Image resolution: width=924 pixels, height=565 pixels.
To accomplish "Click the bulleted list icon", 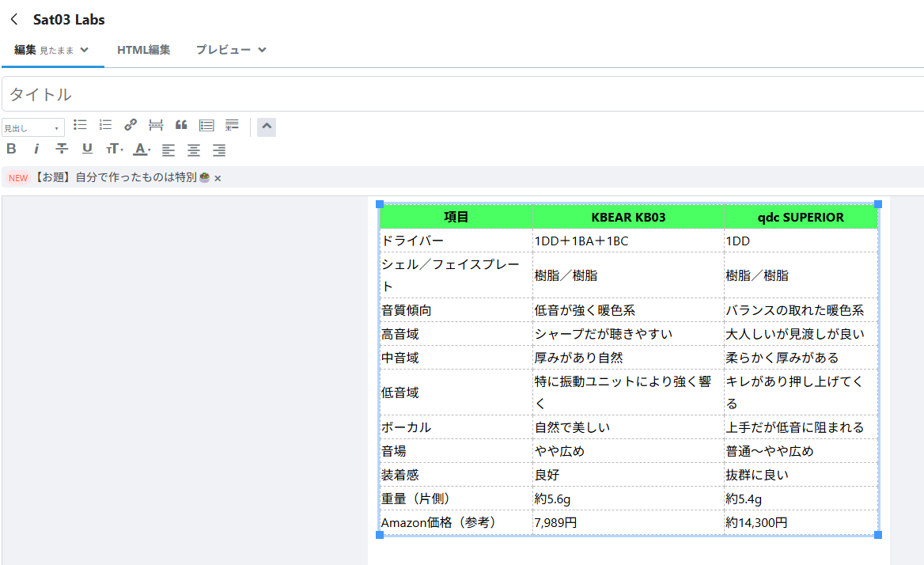I will tap(80, 125).
